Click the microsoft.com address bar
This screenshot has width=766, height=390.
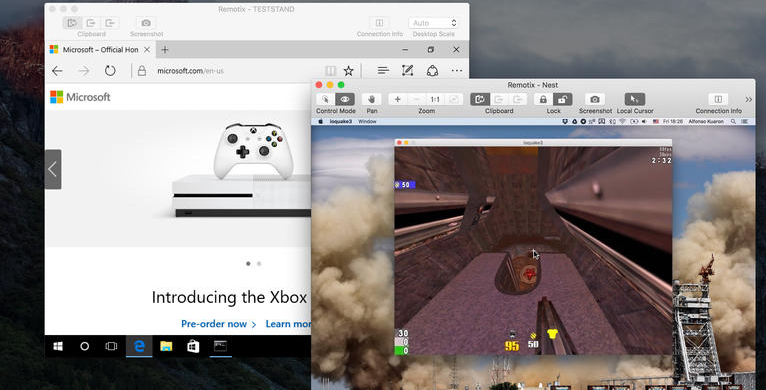230,71
